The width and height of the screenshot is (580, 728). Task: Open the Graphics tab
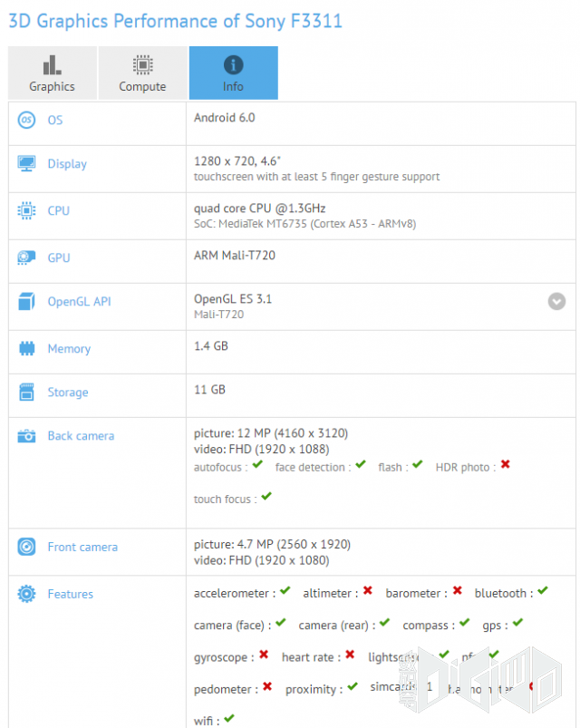coord(53,73)
